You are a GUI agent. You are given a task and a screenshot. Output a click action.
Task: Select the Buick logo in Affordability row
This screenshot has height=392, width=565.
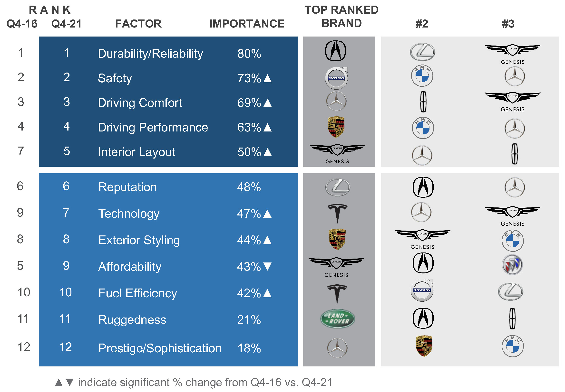512,264
